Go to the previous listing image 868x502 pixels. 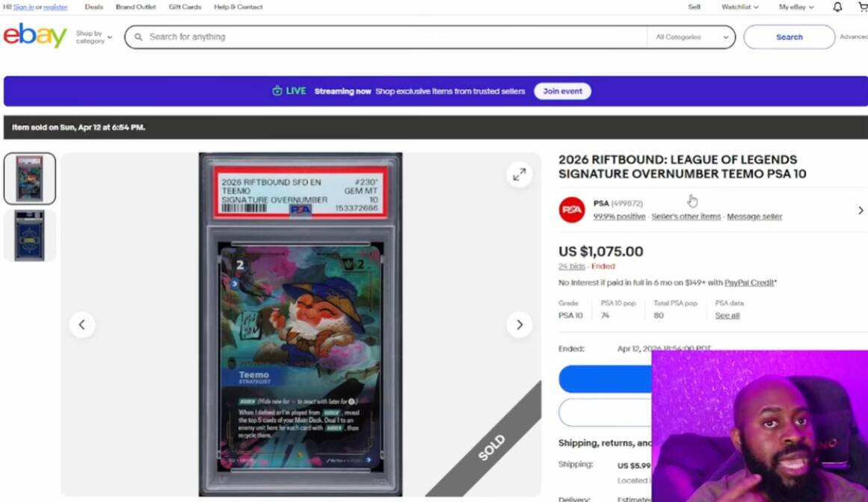[x=82, y=325]
